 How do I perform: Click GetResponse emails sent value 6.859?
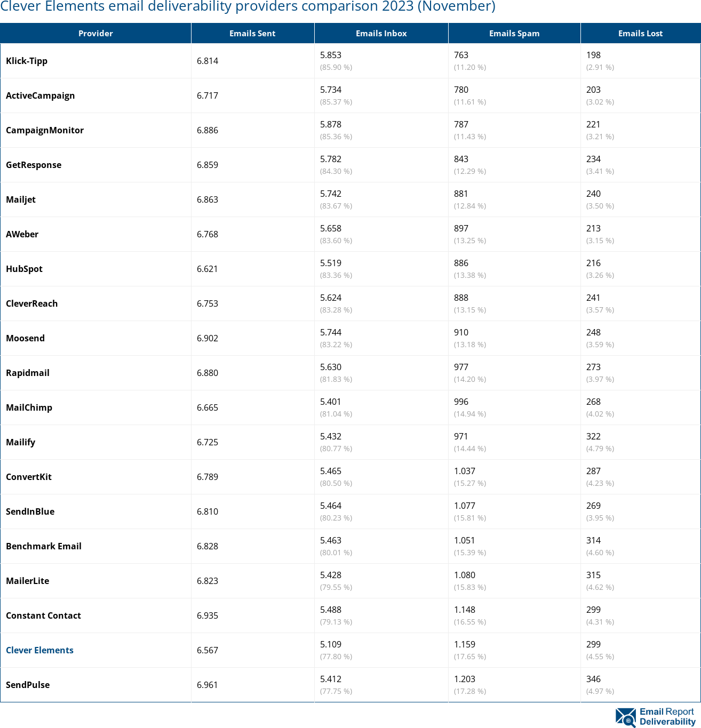coord(208,165)
